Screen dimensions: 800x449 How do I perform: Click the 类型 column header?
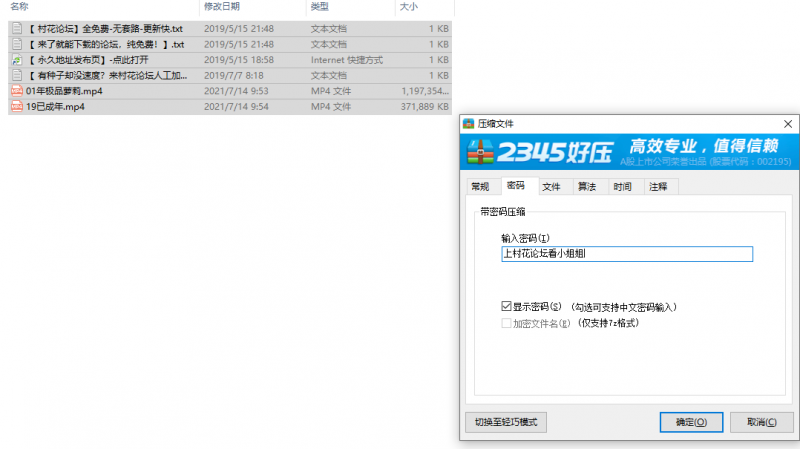(320, 7)
